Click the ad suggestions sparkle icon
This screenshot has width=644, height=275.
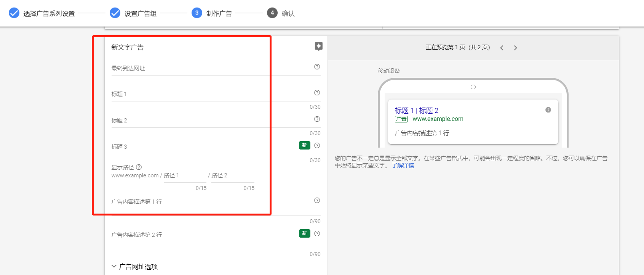click(319, 46)
